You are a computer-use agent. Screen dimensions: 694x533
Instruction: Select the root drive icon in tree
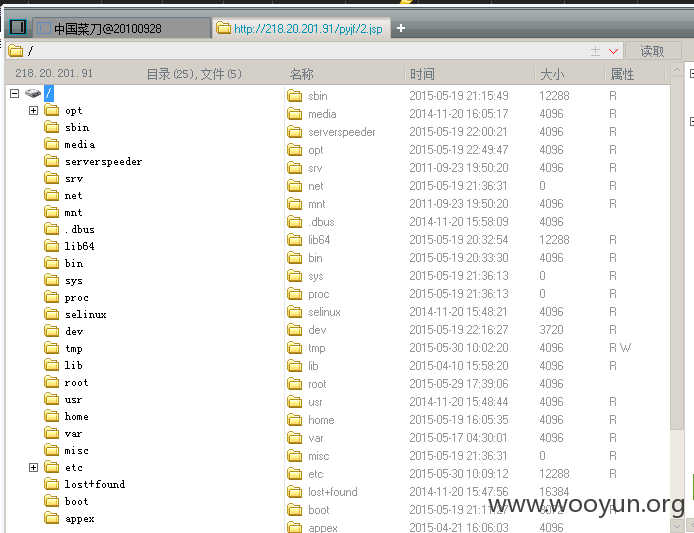pos(33,93)
